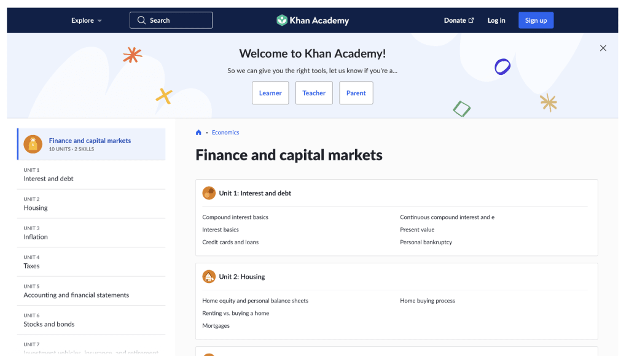Image resolution: width=629 pixels, height=364 pixels.
Task: Click the Unit 1: Interest and debt heading
Action: click(x=255, y=193)
